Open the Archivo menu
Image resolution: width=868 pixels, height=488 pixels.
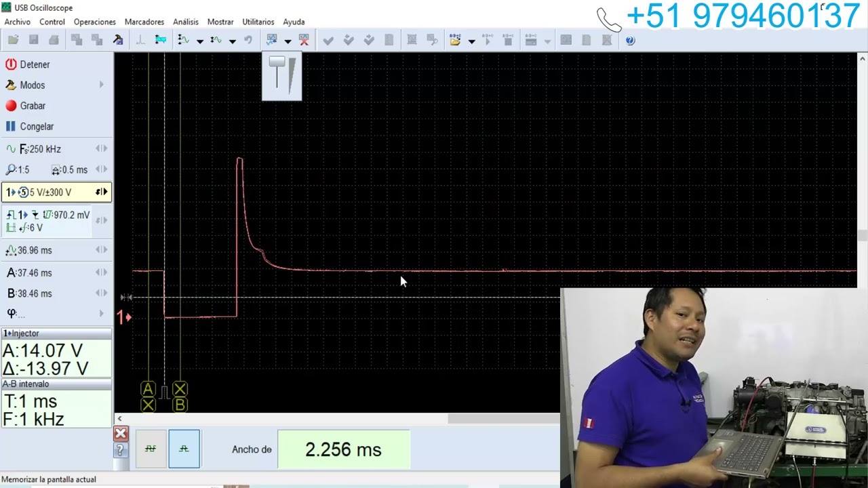18,22
